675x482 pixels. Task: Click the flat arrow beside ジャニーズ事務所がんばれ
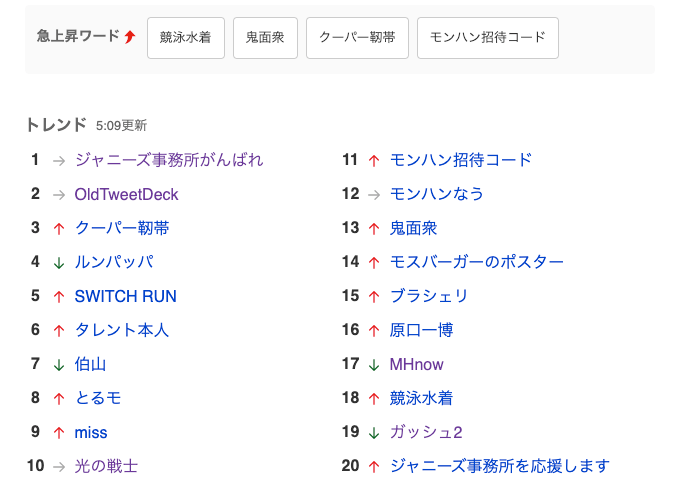[x=59, y=161]
